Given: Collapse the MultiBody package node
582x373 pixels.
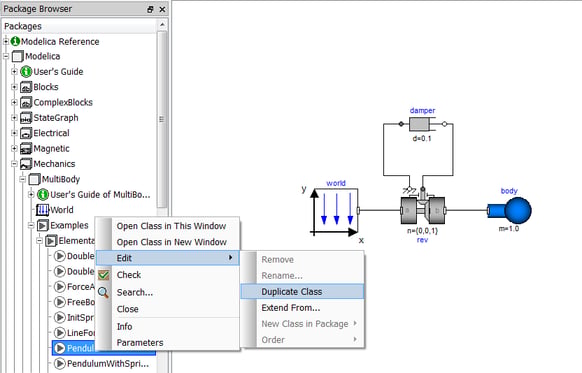Looking at the screenshot, I should 23,179.
